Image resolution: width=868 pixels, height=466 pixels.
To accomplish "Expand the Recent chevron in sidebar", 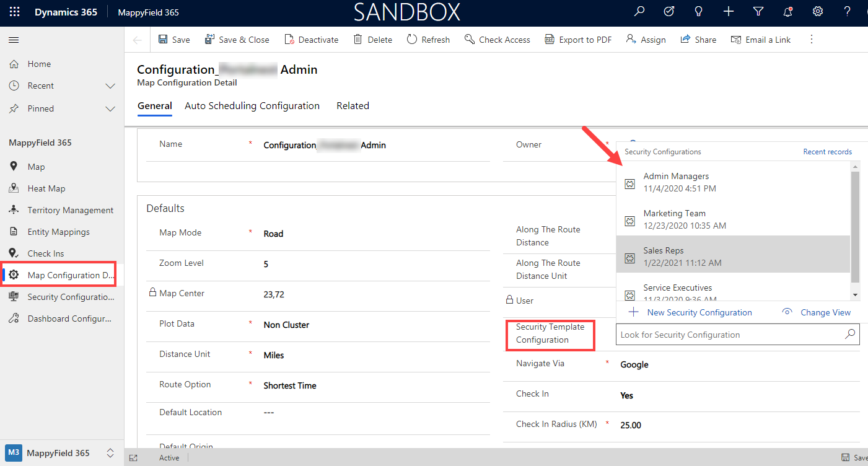I will 110,86.
